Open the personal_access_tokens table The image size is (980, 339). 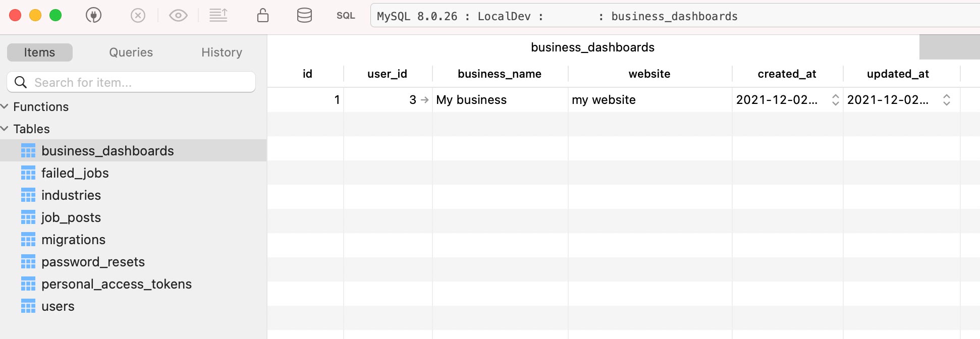(x=133, y=284)
